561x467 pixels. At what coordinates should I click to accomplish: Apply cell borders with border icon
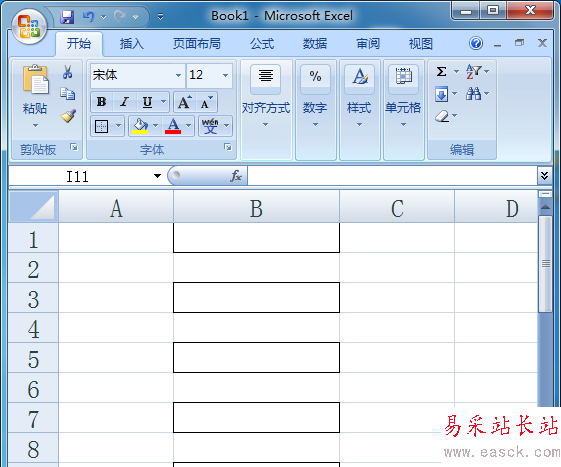point(102,126)
